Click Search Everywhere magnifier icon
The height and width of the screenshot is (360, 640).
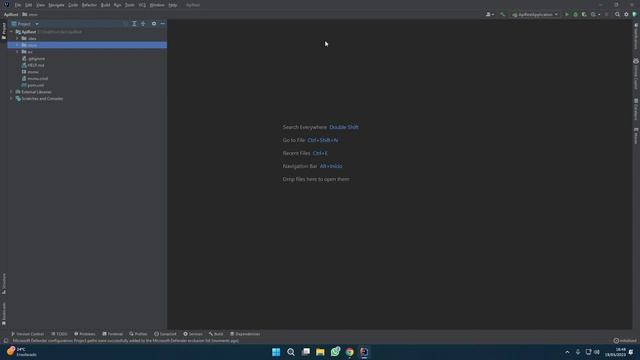[617, 14]
